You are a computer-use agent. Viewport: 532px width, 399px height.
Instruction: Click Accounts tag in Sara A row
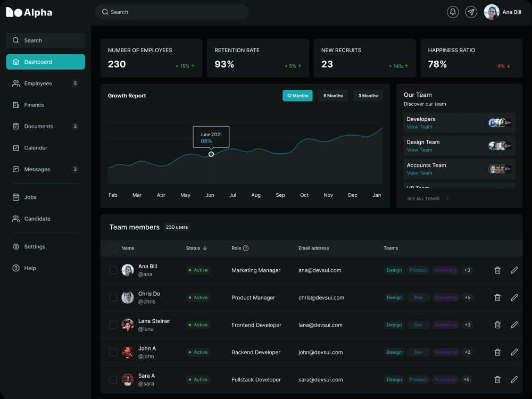[x=445, y=379]
